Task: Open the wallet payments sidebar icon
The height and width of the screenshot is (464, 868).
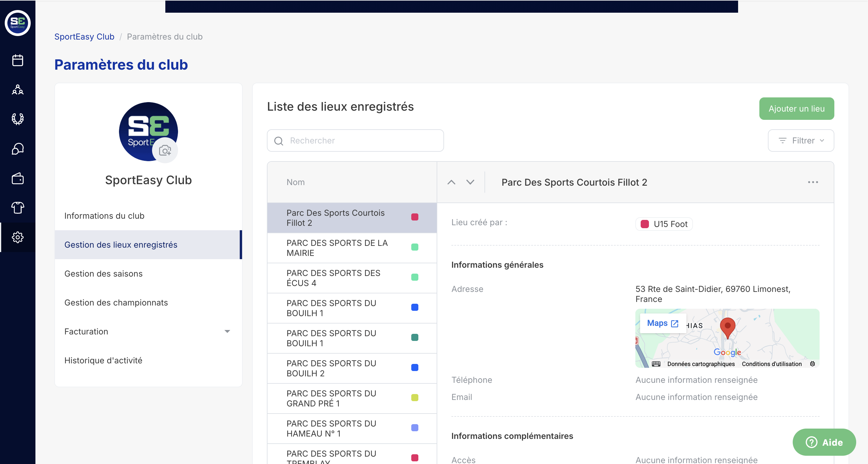Action: pyautogui.click(x=17, y=178)
